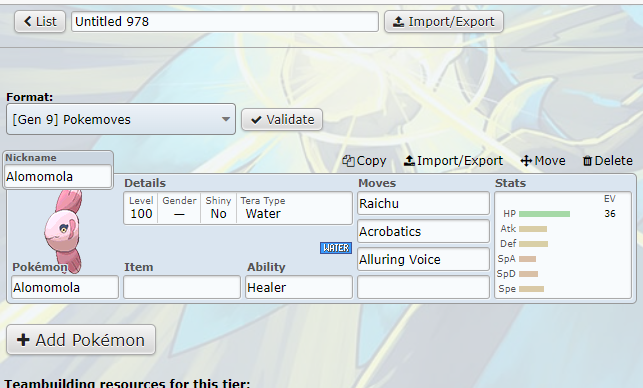Click the empty fourth move slot
This screenshot has height=388, width=643.
[x=423, y=287]
